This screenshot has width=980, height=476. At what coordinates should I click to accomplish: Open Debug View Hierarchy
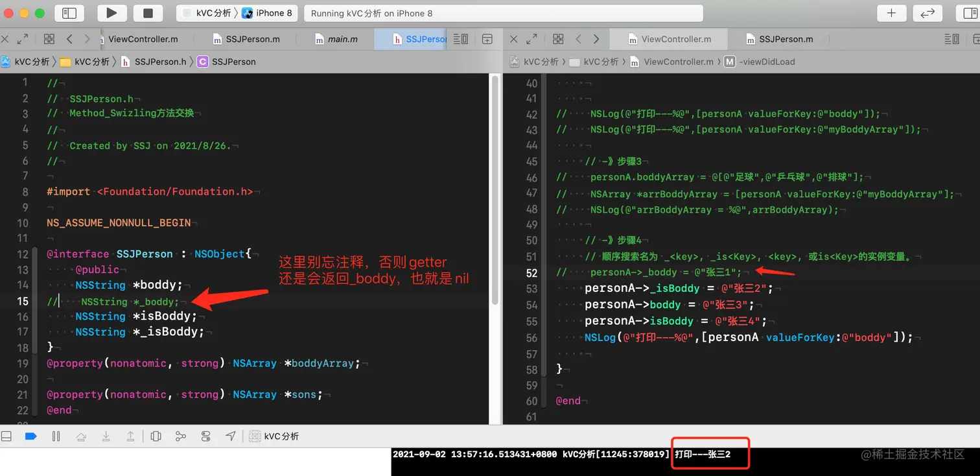click(x=156, y=436)
